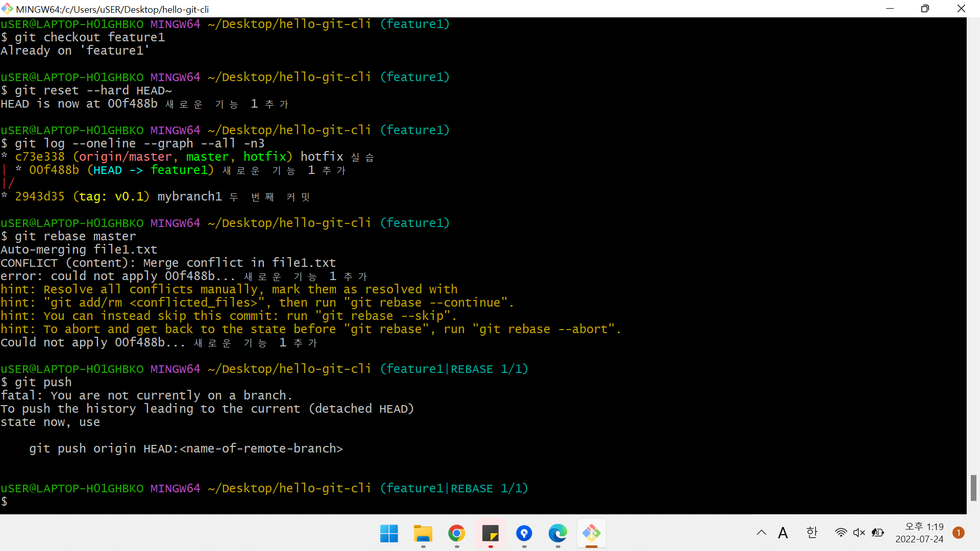Click the 'state now, use' line

[50, 422]
